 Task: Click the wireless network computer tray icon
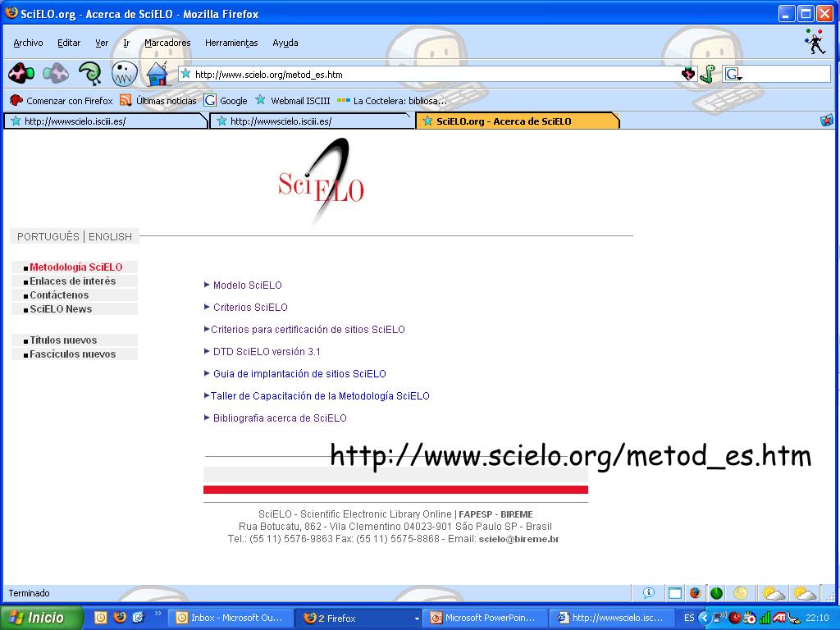tap(719, 618)
